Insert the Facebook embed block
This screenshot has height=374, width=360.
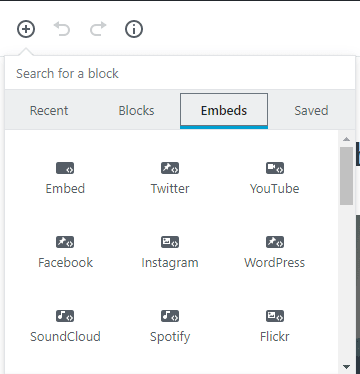[65, 253]
